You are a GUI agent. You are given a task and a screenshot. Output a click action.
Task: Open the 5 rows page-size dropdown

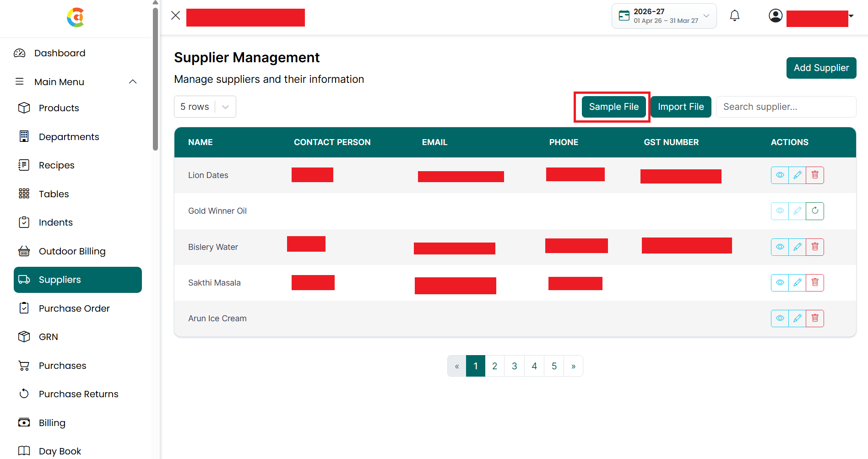205,107
